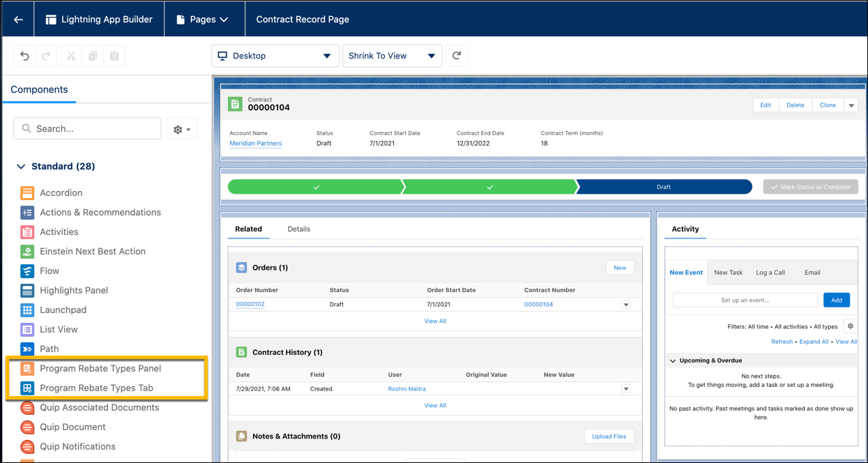Collapse the Standard components section
The image size is (868, 463).
[x=21, y=166]
